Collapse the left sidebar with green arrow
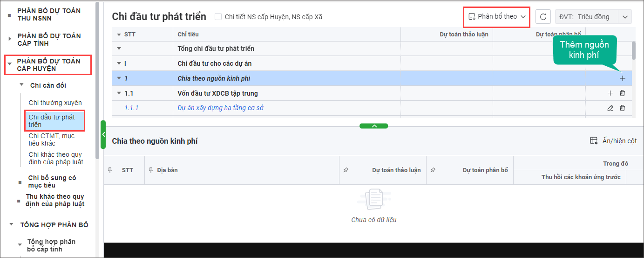The width and height of the screenshot is (644, 258). (103, 134)
